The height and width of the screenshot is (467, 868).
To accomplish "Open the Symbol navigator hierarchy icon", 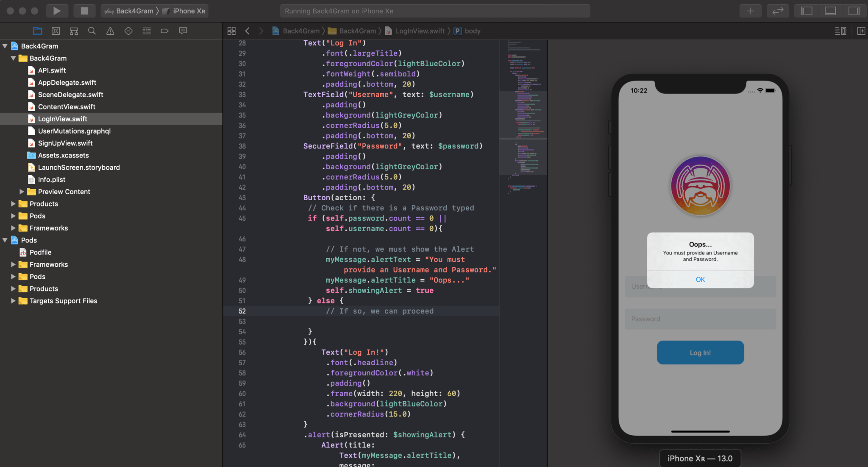I will tap(74, 31).
